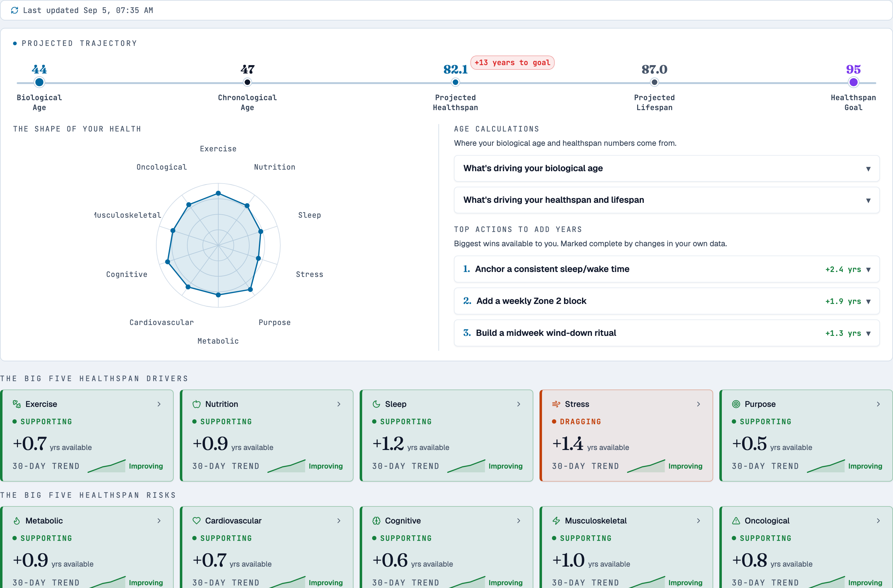Image resolution: width=893 pixels, height=588 pixels.
Task: Open Musculoskeletal details via its chevron arrow
Action: click(x=698, y=520)
